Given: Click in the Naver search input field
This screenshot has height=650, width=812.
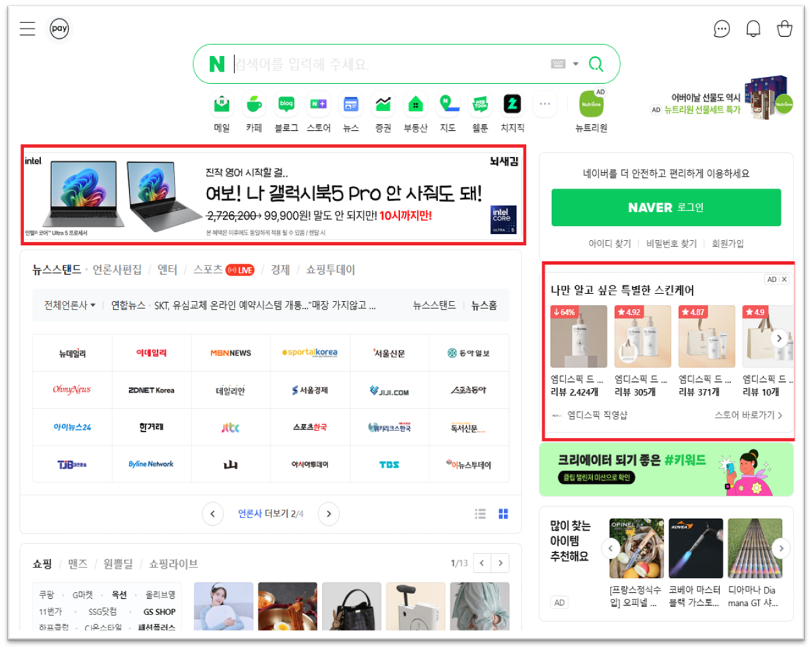Looking at the screenshot, I should [388, 64].
